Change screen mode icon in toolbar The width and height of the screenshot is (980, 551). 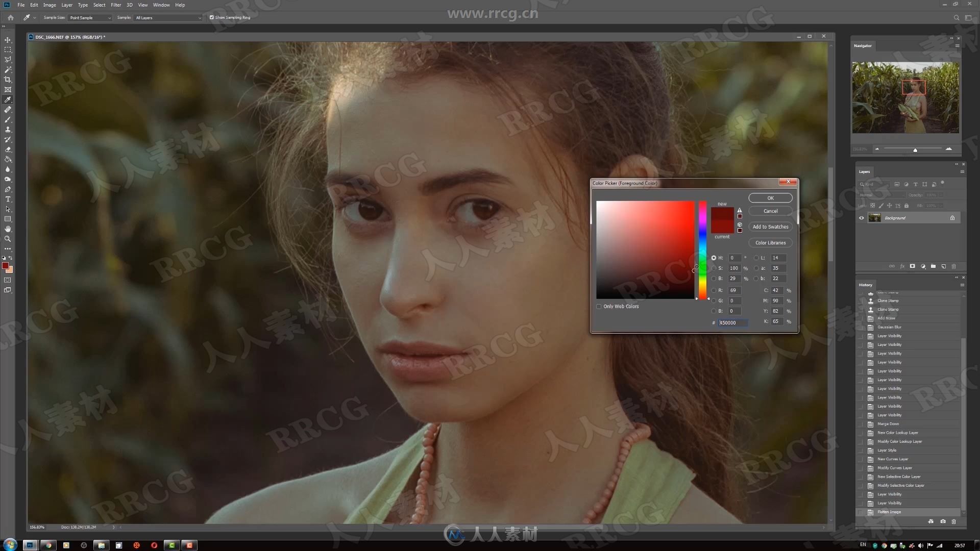(8, 290)
